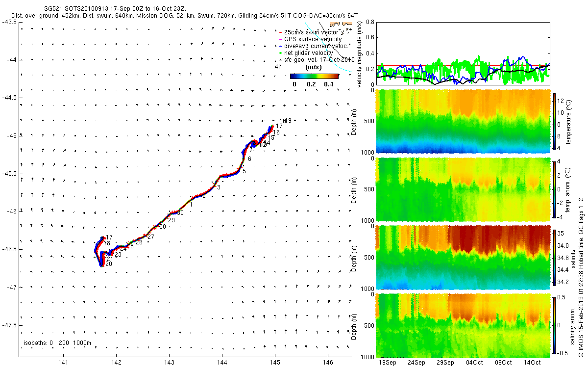
Task: Click track marker 3 on the glider path
Action: 219,187
